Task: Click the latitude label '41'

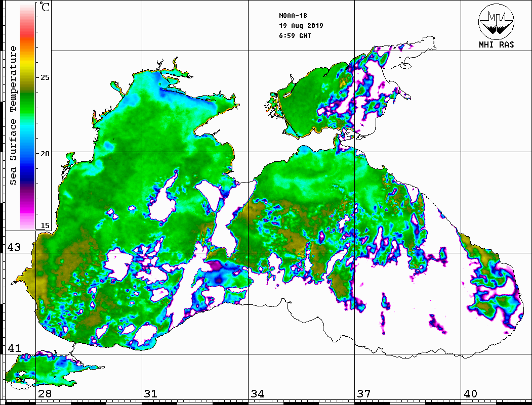Action: coord(14,348)
